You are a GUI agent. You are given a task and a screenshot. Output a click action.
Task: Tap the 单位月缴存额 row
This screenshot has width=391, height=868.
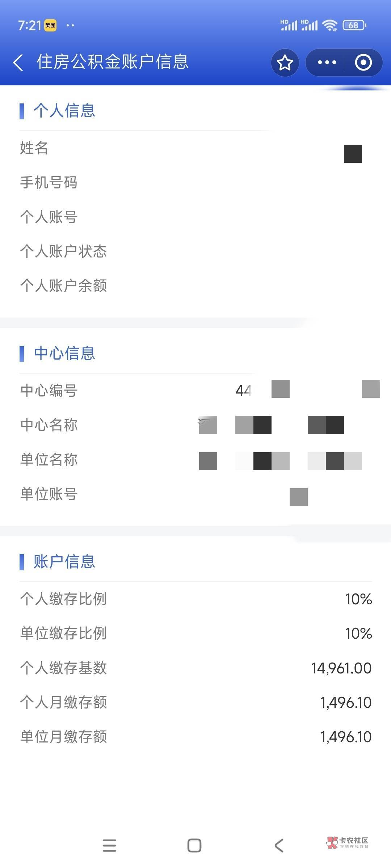[64, 737]
